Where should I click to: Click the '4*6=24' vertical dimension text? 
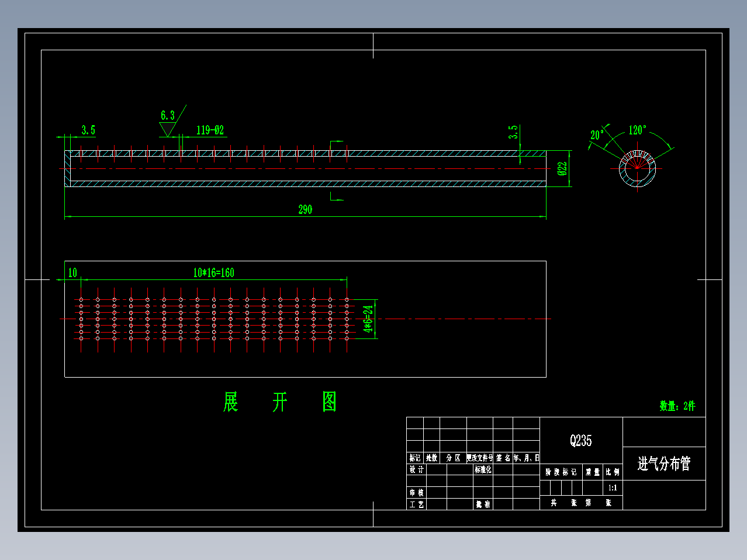coord(368,319)
